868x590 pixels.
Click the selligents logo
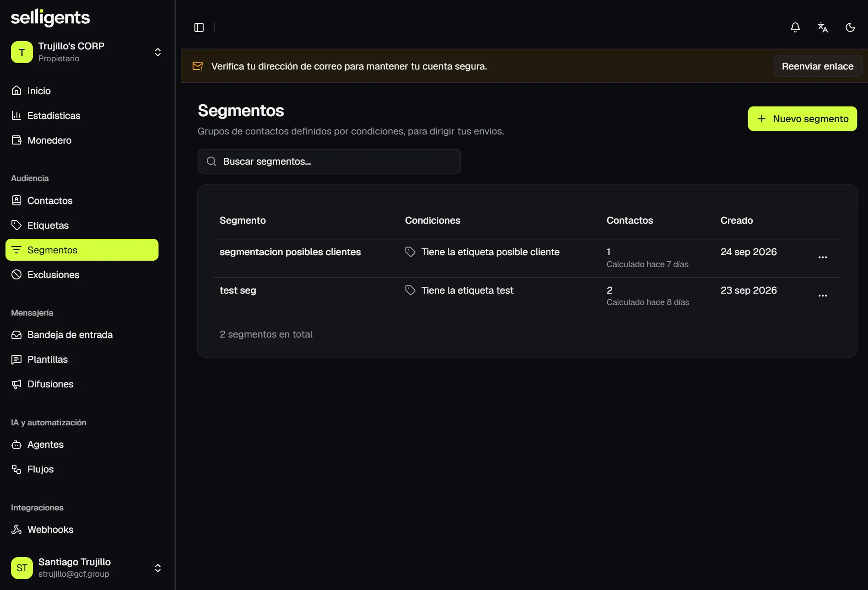point(50,18)
